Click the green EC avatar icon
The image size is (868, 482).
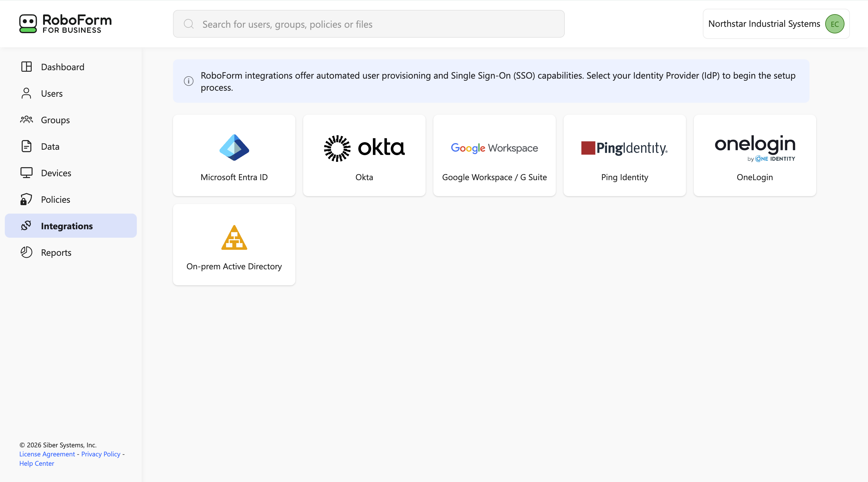[834, 24]
